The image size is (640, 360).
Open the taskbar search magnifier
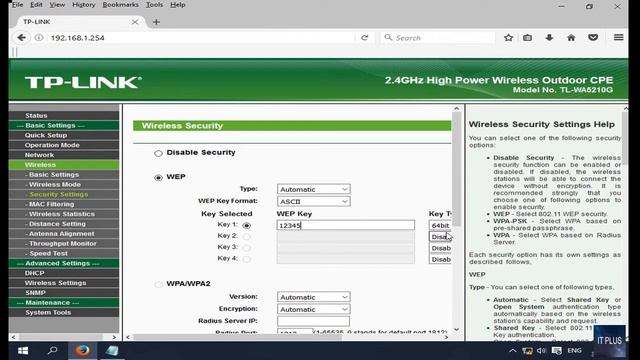tap(52, 351)
